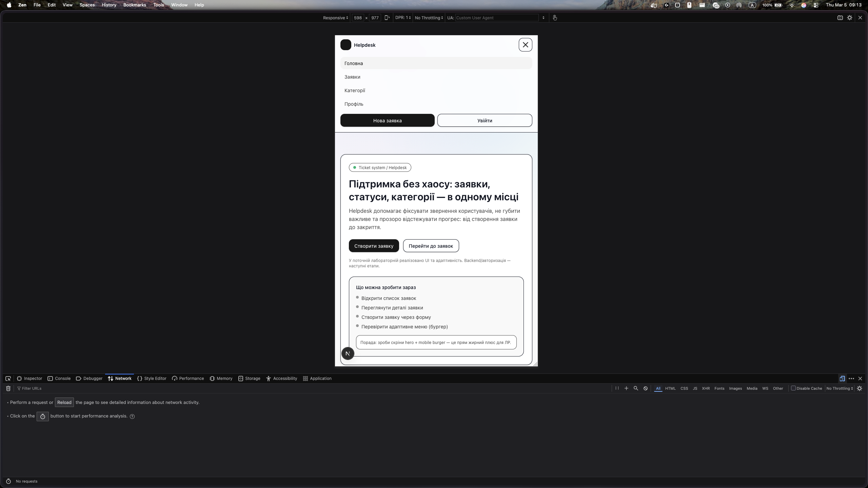Clear network requests with trash icon
This screenshot has height=488, width=868.
coord(8,388)
